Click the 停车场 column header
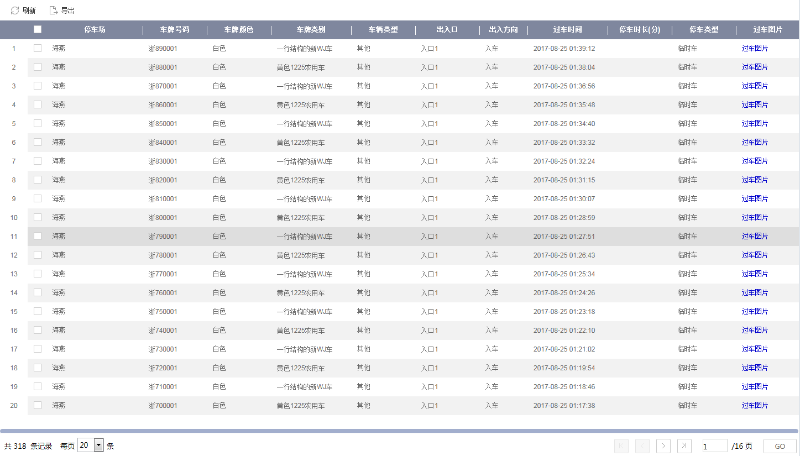The height and width of the screenshot is (456, 800). (x=97, y=29)
